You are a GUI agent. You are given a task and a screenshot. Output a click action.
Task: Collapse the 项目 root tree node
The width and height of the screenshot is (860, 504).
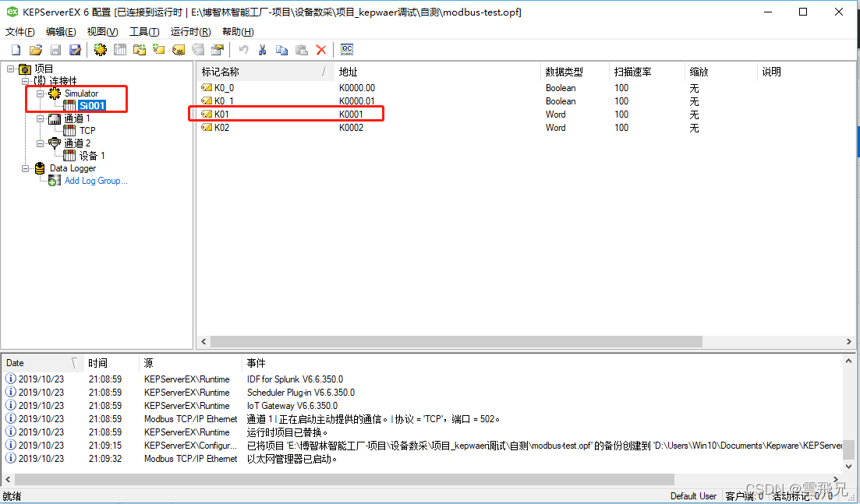click(10, 69)
